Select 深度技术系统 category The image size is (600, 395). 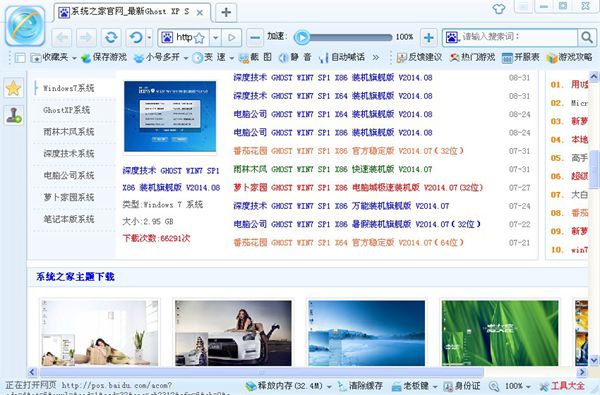tap(68, 153)
